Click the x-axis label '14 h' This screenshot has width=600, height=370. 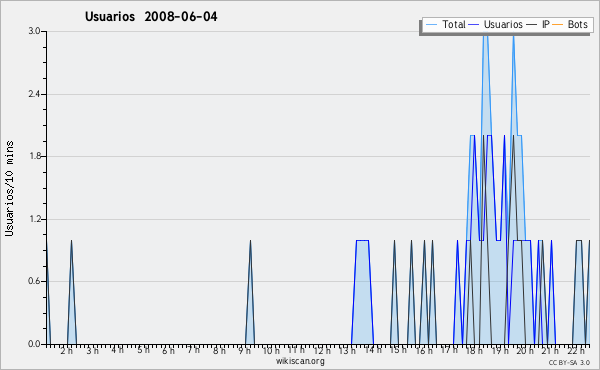[373, 350]
